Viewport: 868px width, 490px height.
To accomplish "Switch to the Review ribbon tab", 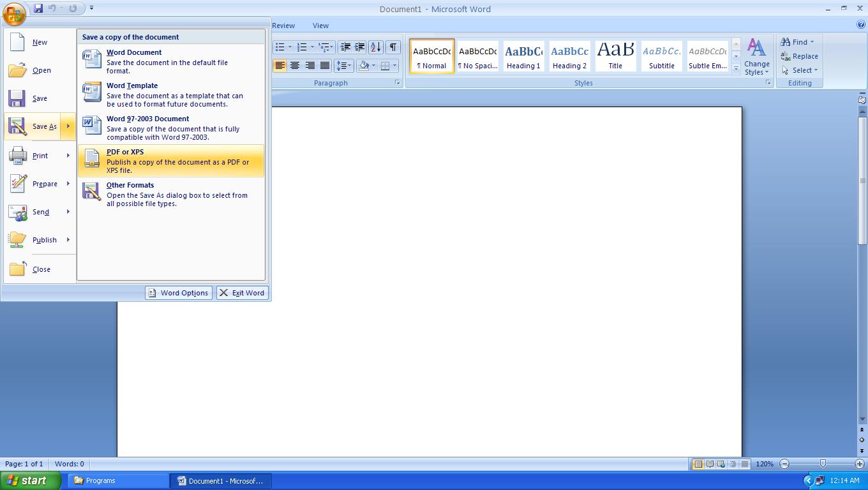I will 283,26.
